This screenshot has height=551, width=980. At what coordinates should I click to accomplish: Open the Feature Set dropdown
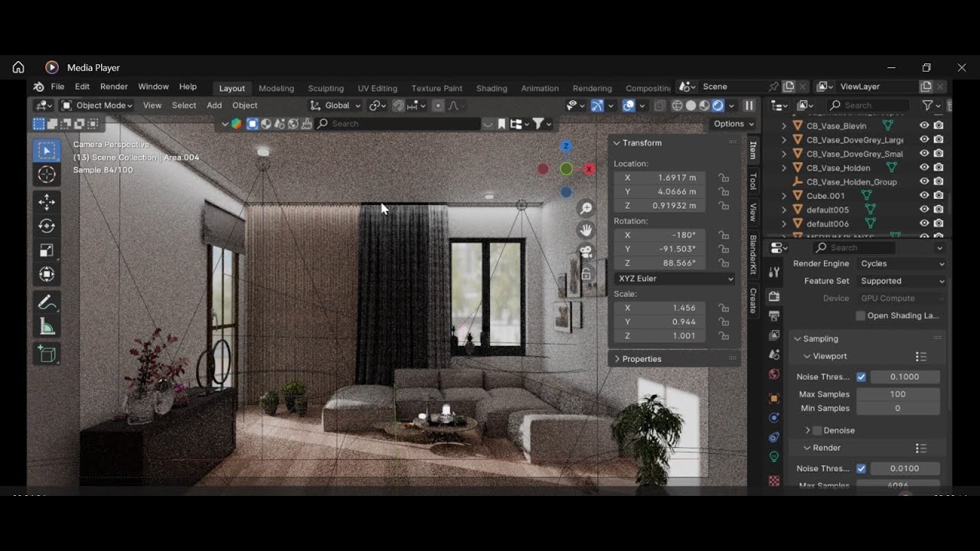point(901,281)
